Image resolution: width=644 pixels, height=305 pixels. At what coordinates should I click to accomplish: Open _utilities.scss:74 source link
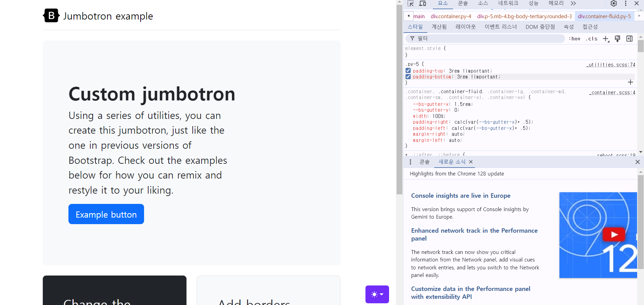pos(611,65)
